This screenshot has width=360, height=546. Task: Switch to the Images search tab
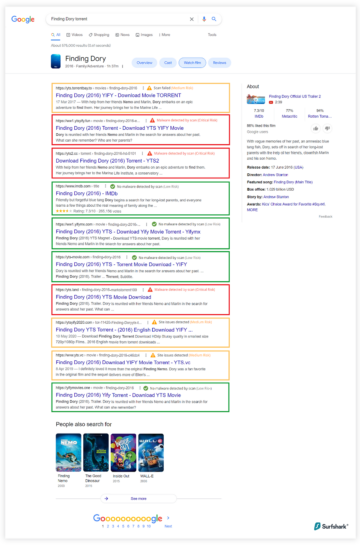[144, 35]
